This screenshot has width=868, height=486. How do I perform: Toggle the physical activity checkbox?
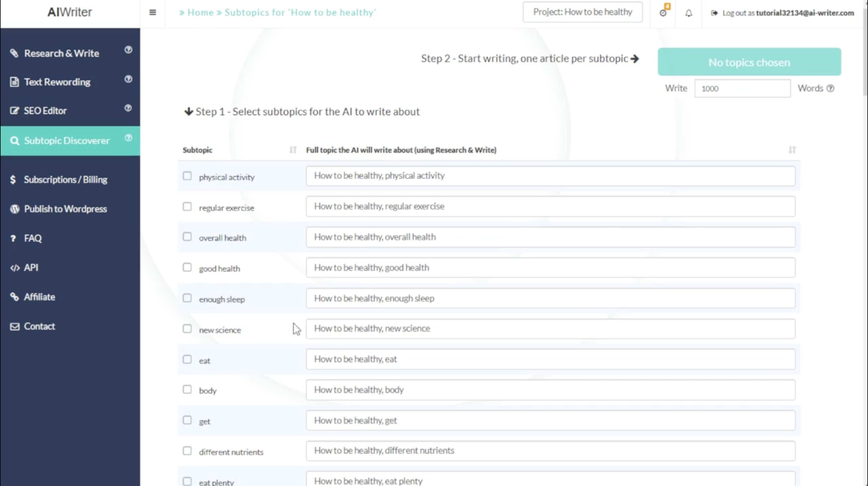tap(187, 176)
